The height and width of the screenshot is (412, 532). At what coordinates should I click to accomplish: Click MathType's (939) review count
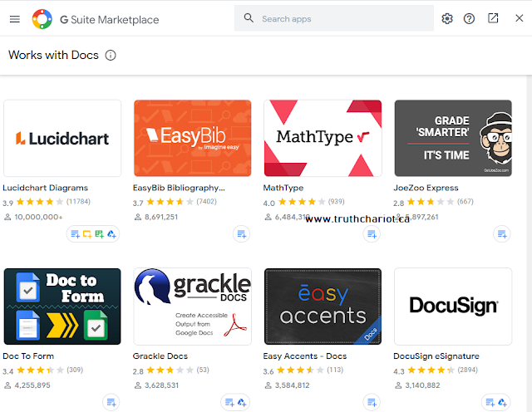[x=336, y=201]
